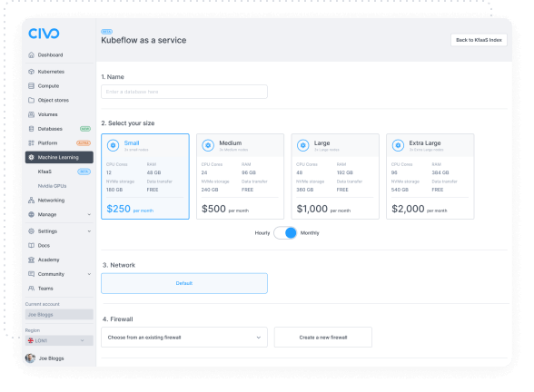Viewport: 534px width, 392px height.
Task: Click Joe Bloggs avatar photo
Action: click(x=30, y=358)
